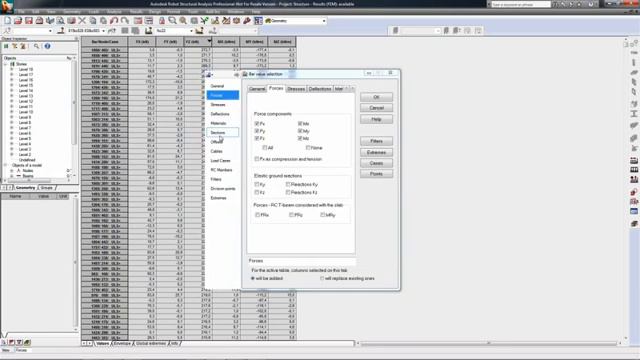
Task: Click the support icon before section size box
Action: [x=61, y=31]
